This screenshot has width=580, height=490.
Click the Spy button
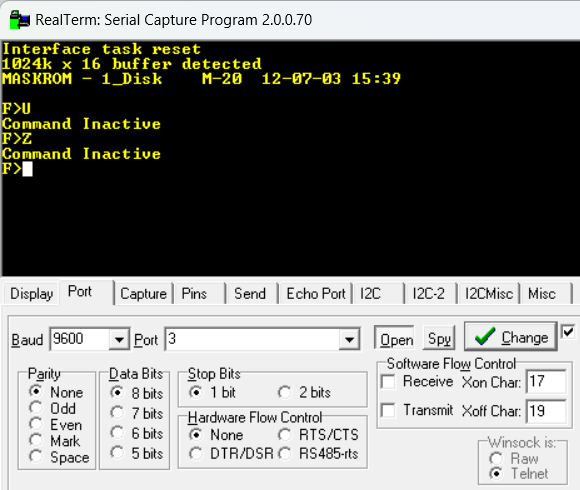pyautogui.click(x=439, y=339)
